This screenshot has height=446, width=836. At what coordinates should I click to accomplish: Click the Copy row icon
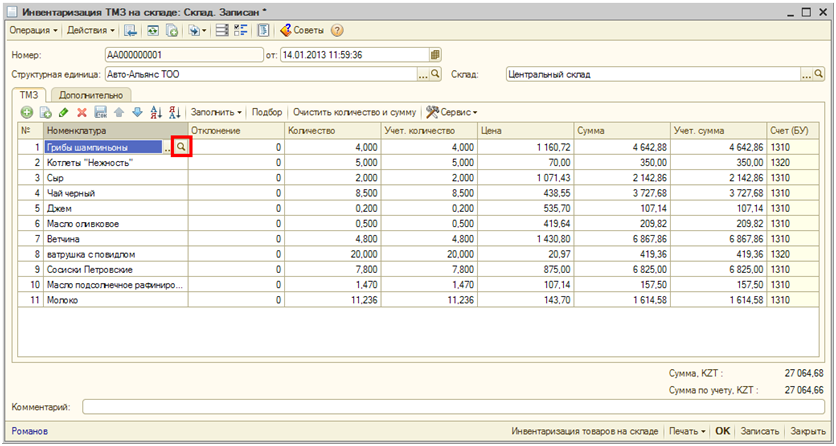click(x=45, y=112)
